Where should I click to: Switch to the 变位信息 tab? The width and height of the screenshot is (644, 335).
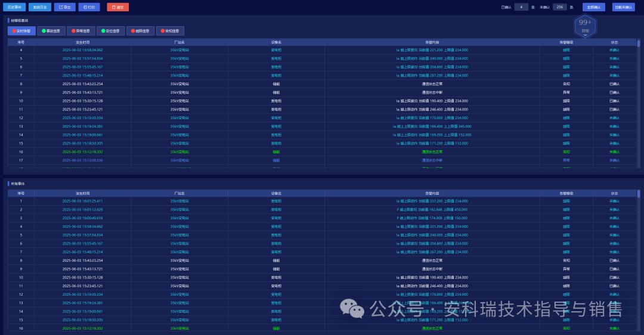point(110,30)
